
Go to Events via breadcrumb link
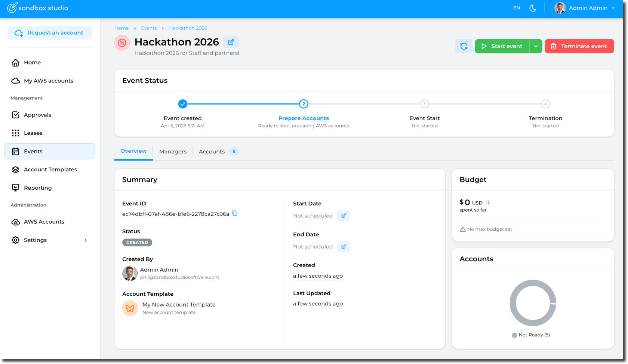(x=149, y=28)
